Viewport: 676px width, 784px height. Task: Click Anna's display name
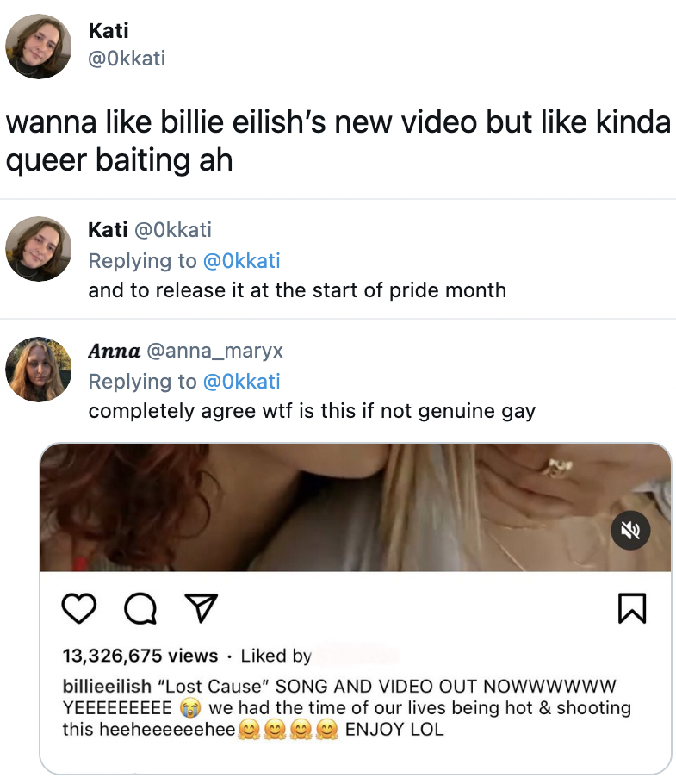tap(114, 351)
